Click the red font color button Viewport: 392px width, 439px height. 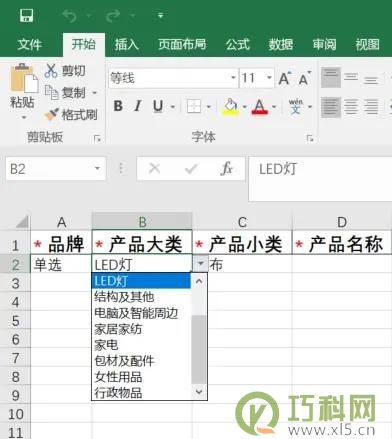point(260,107)
